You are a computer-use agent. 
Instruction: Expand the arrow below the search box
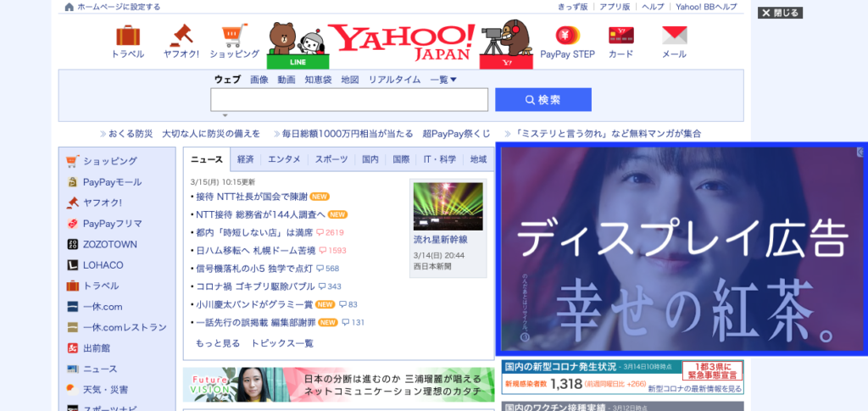pyautogui.click(x=225, y=115)
